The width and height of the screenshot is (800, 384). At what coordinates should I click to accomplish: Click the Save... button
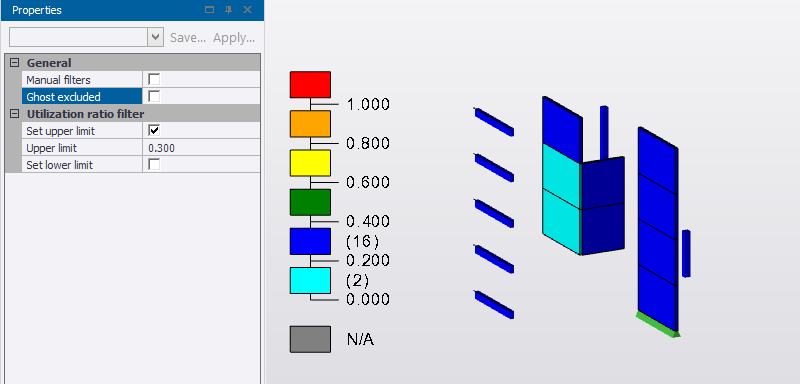[188, 38]
